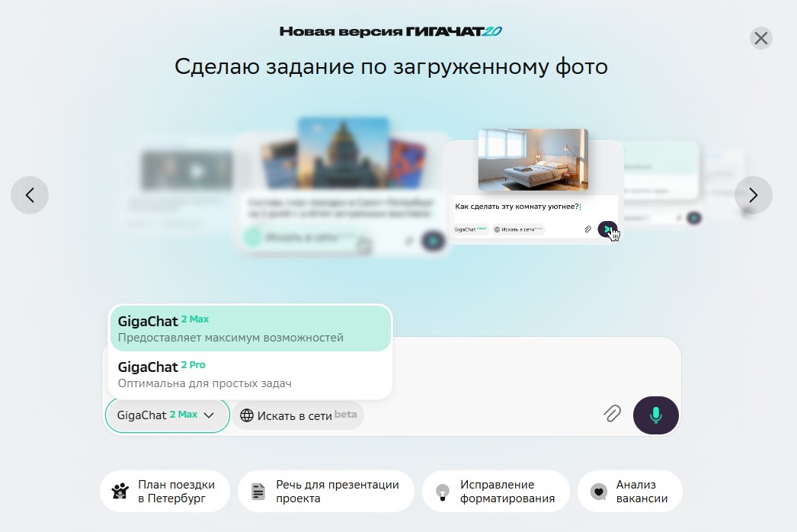
Task: Open the GigaChat 2 Max model dropdown
Action: coord(166,415)
